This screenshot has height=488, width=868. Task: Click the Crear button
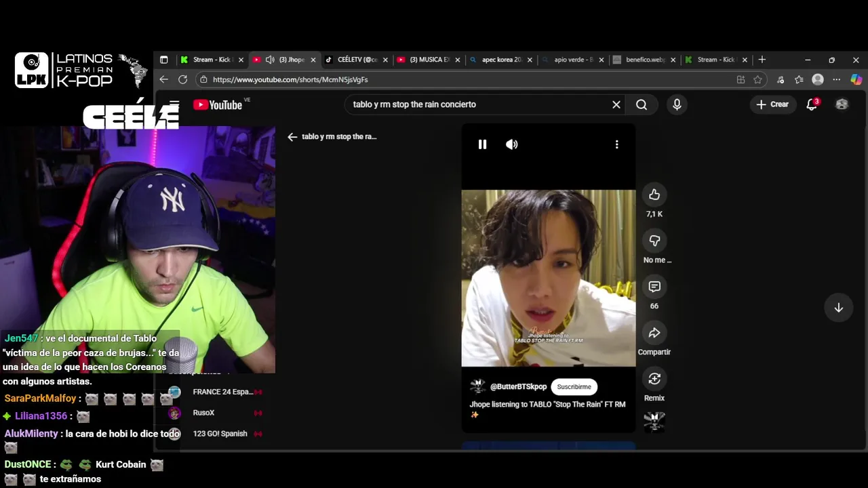click(772, 104)
